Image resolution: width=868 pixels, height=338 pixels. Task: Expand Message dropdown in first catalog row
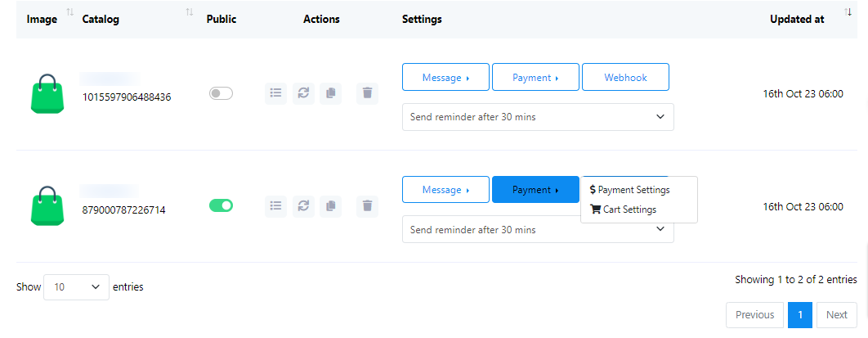click(445, 78)
